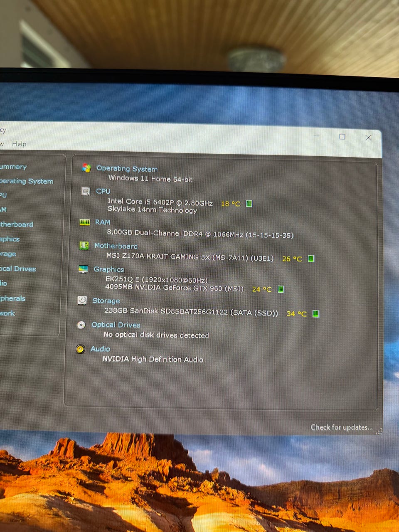Screen dimensions: 399x532
Task: Click the NVIDIA High Definition Audio text
Action: click(153, 359)
